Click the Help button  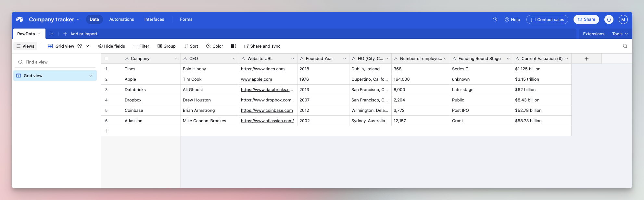pyautogui.click(x=512, y=19)
